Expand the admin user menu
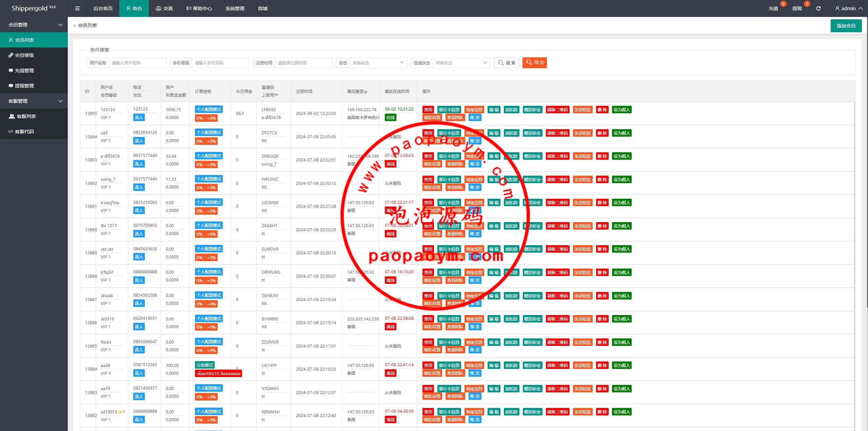Viewport: 868px width, 431px height. click(x=849, y=8)
